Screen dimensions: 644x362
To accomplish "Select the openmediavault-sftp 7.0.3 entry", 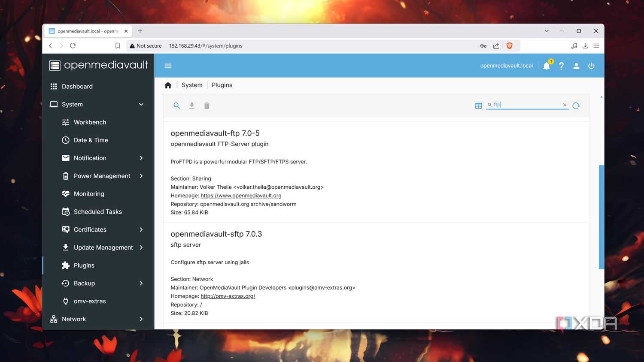I will coord(377,273).
